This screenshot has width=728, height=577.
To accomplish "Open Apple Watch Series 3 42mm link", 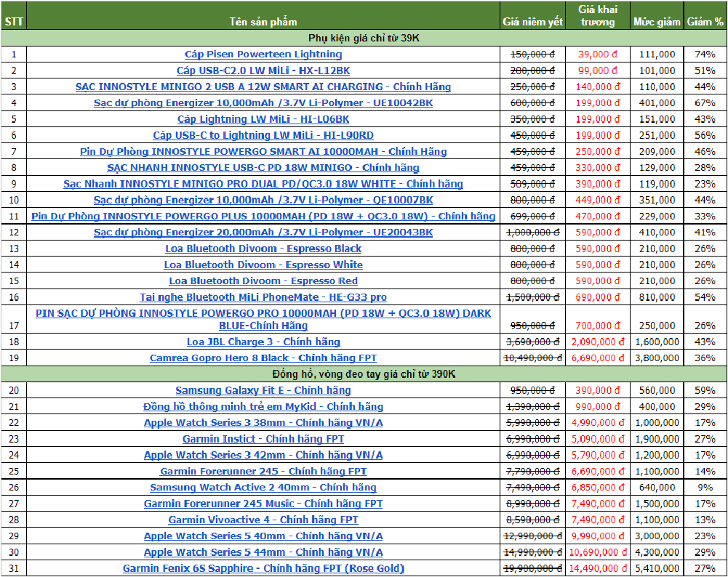I will pyautogui.click(x=263, y=455).
